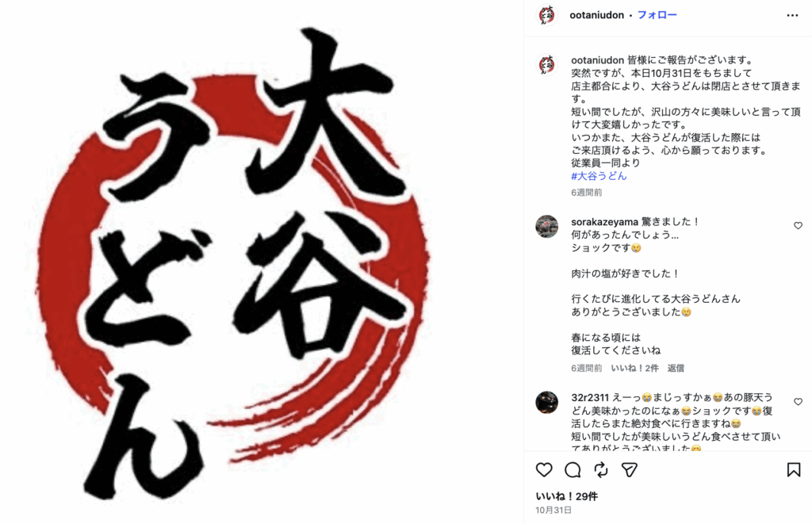Share post via paper plane icon
This screenshot has height=524, width=812.
[629, 469]
